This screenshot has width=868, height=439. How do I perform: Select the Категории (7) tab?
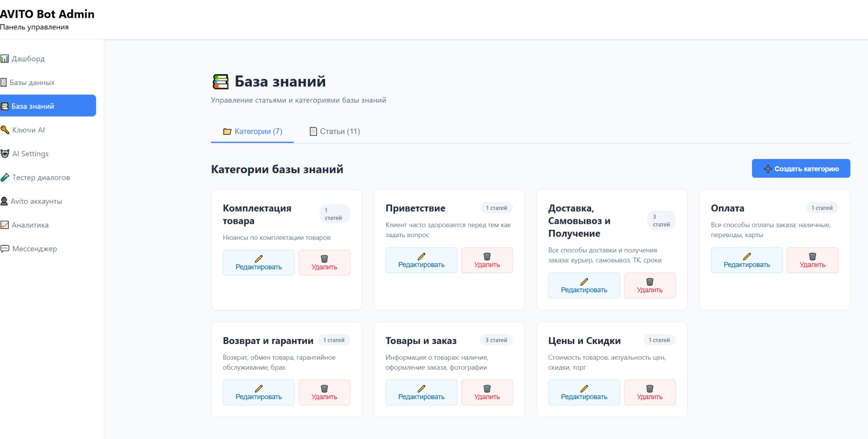click(253, 131)
